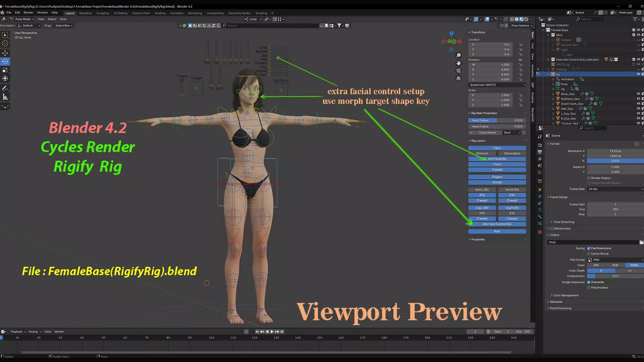The width and height of the screenshot is (644, 362).
Task: Open the Animation sidebar tab
Action: [x=532, y=71]
